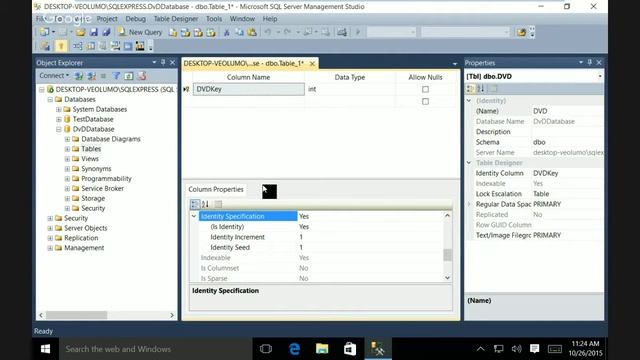Viewport: 640px width, 360px height.
Task: Click the Windows Start button
Action: [x=45, y=349]
